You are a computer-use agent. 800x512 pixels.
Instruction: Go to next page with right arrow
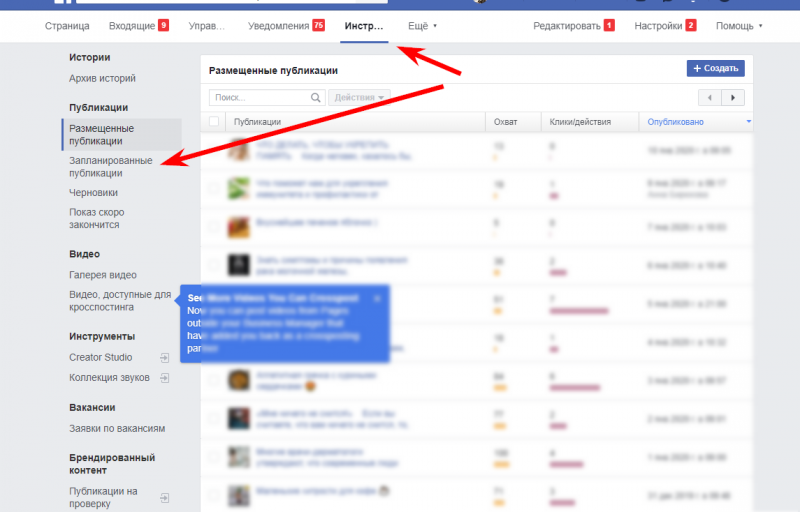click(734, 98)
